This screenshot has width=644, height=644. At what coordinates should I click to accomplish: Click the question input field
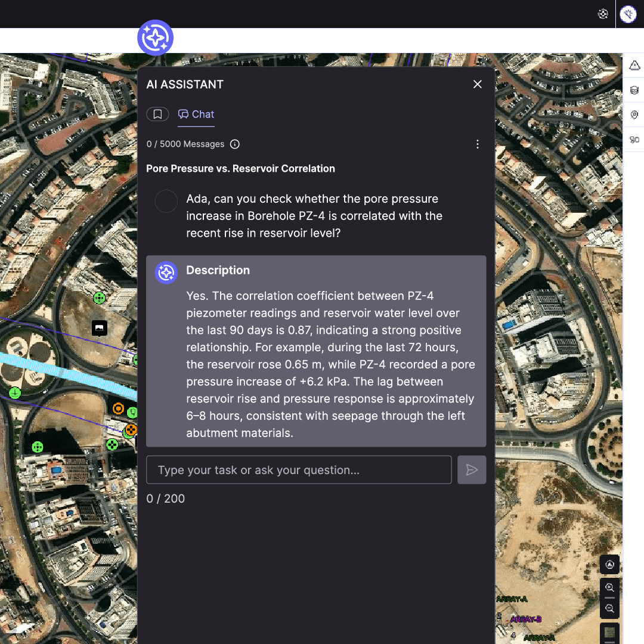299,470
